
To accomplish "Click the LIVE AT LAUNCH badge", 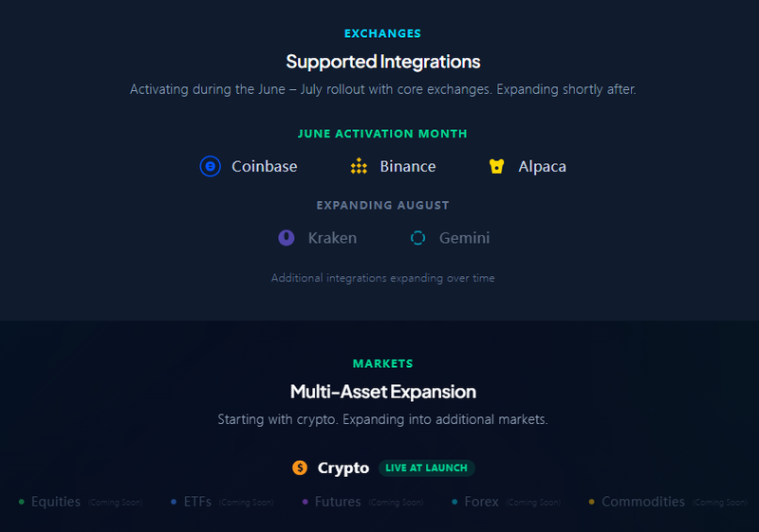I will (x=426, y=468).
